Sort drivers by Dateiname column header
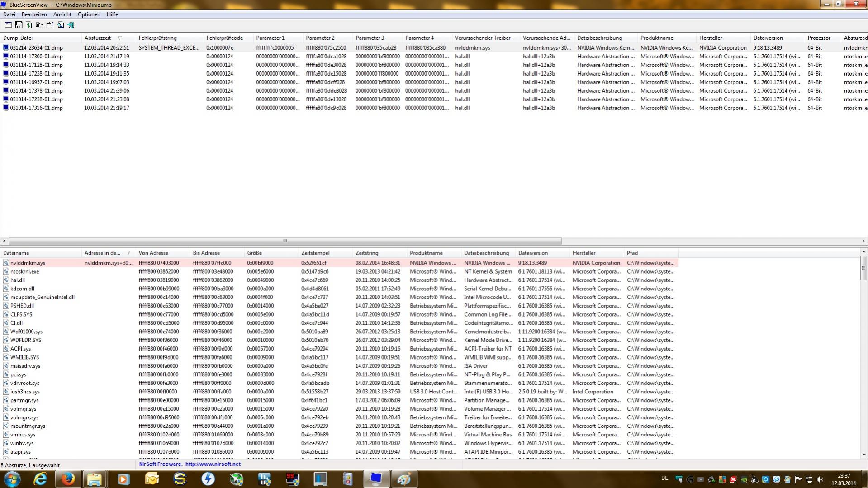 tap(41, 253)
